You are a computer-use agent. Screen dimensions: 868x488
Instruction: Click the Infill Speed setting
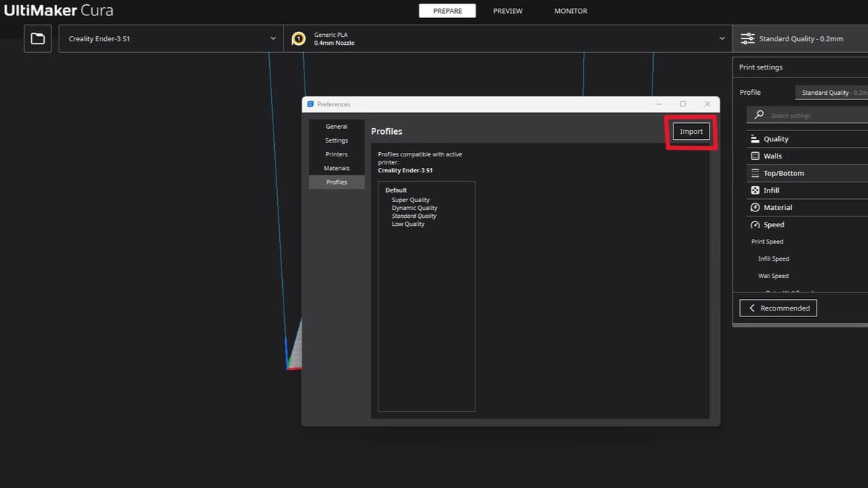773,258
